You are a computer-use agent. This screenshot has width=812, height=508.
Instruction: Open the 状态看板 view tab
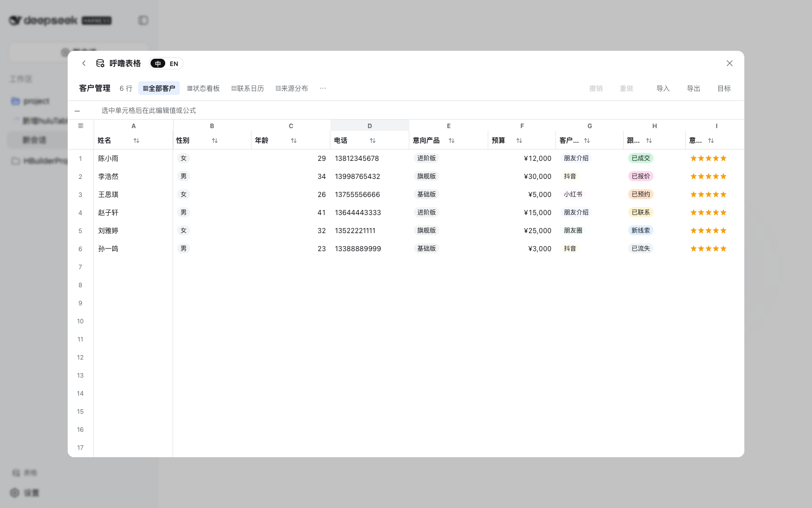tap(204, 88)
